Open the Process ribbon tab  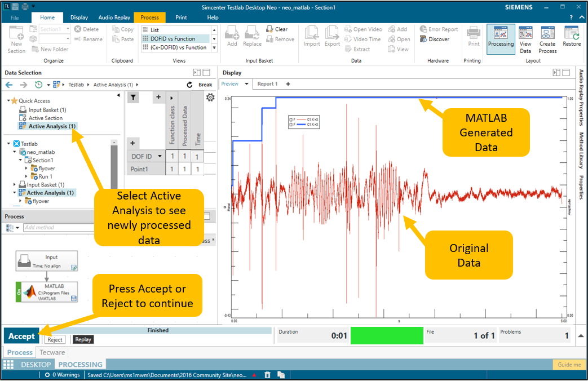pos(149,17)
